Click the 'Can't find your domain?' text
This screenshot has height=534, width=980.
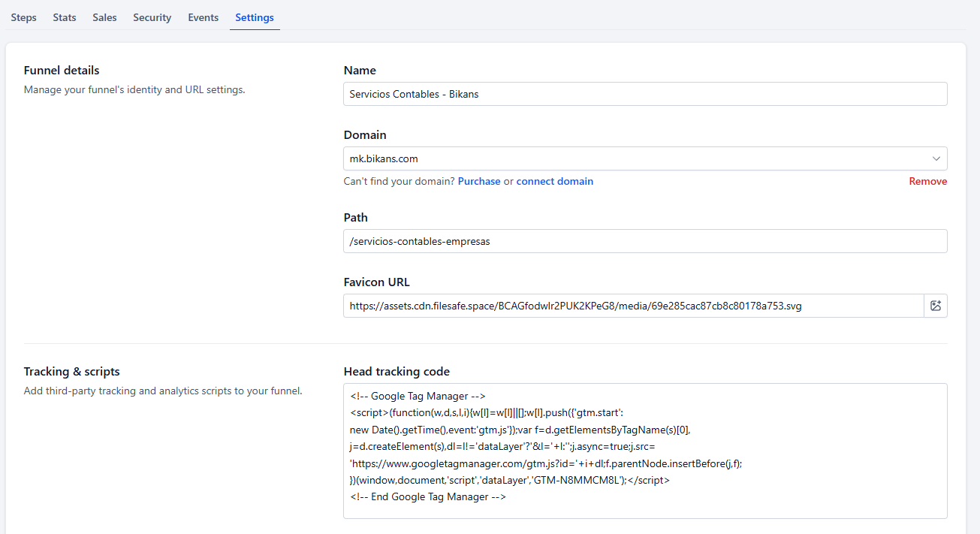click(x=399, y=181)
